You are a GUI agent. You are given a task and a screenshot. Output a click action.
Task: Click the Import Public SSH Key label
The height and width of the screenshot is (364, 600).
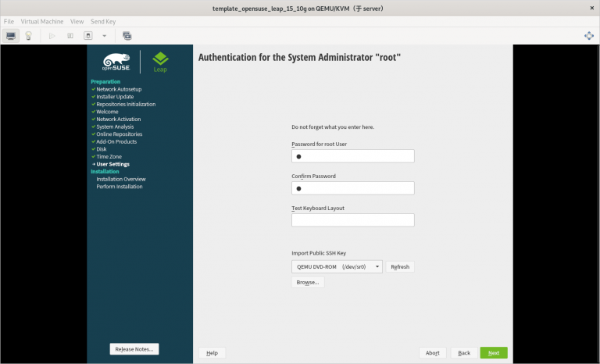(319, 253)
